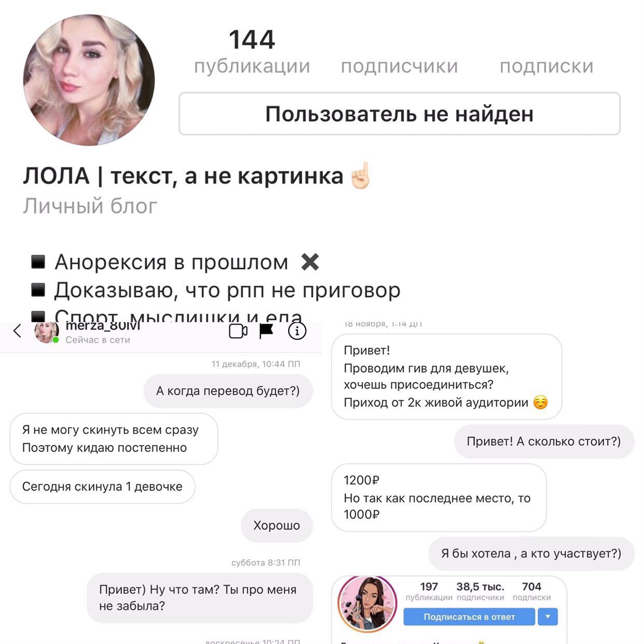This screenshot has height=644, width=644.
Task: Open the small chat avatar of merza user
Action: point(47,332)
